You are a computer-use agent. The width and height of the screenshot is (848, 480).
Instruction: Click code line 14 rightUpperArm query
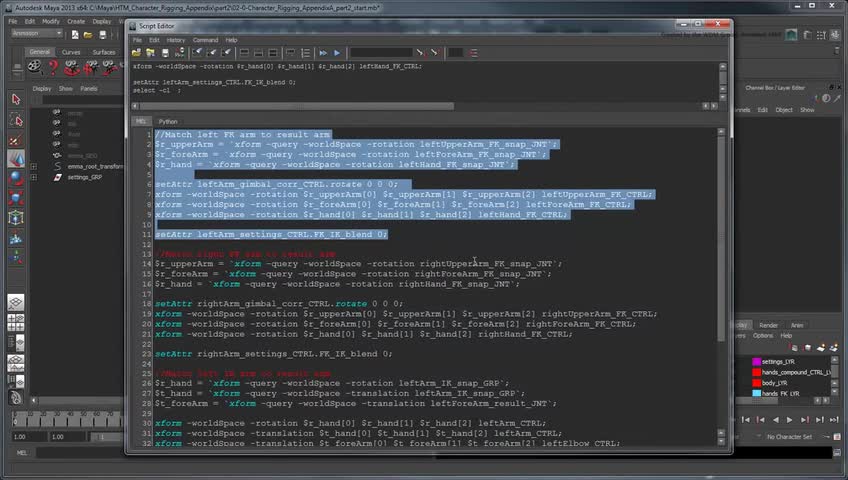[359, 264]
